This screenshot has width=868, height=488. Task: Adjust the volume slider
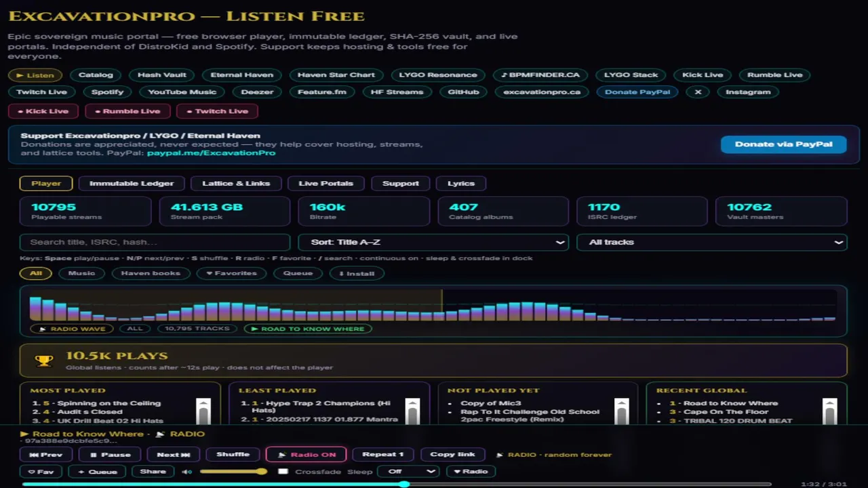233,472
